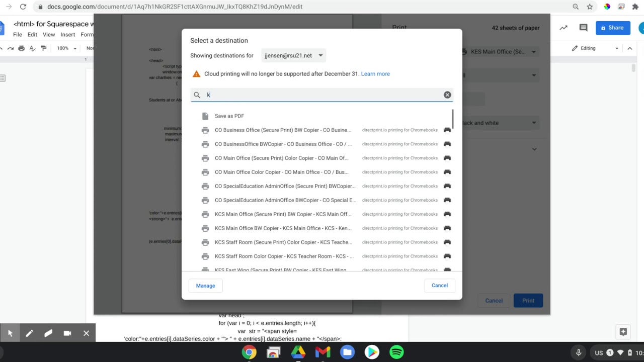Toggle the webcam in the recording toolbar
This screenshot has height=362, width=644.
pos(67,333)
